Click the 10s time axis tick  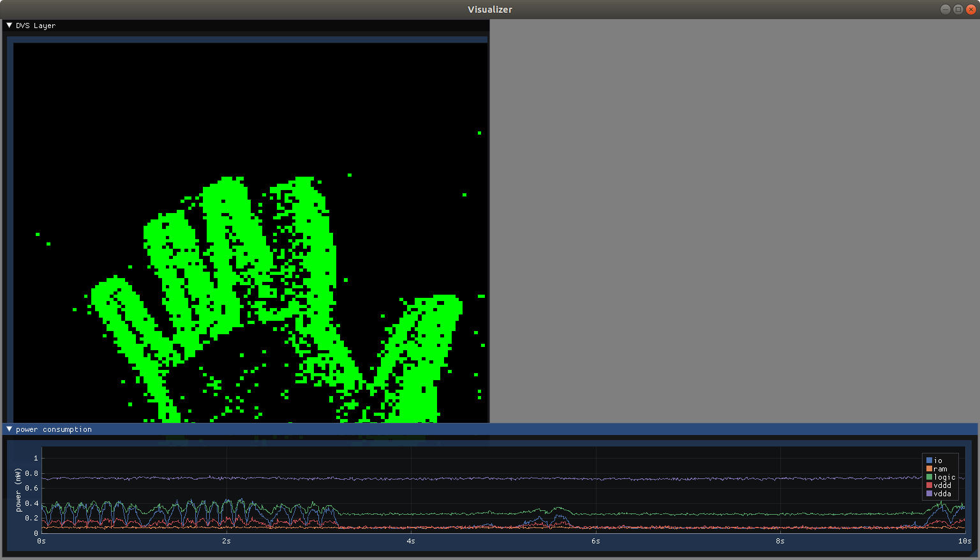(x=965, y=541)
